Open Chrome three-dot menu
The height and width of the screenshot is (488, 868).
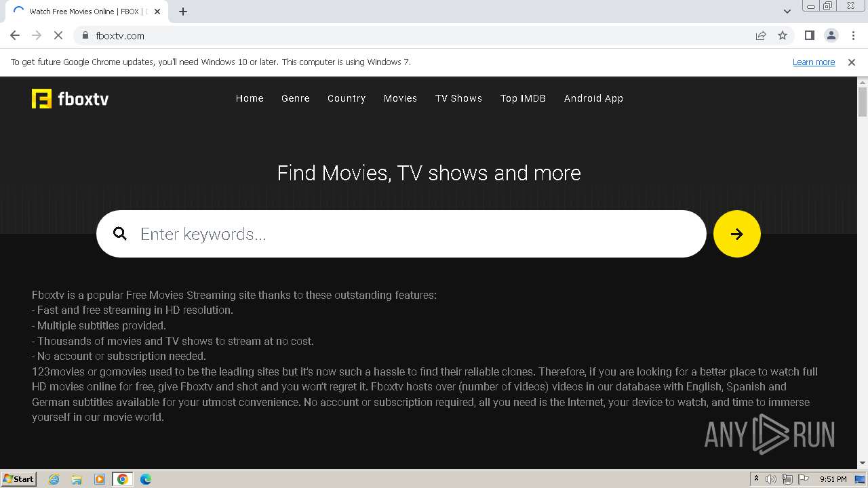853,35
